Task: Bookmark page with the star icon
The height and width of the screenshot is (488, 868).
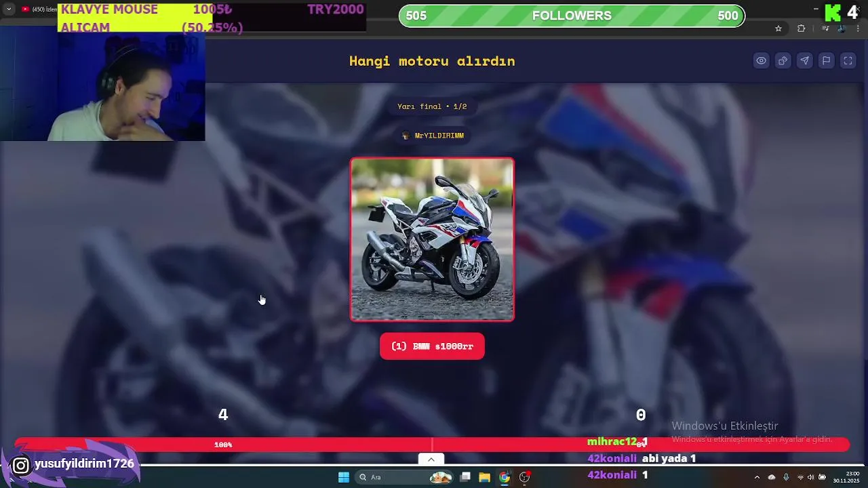Action: tap(778, 28)
